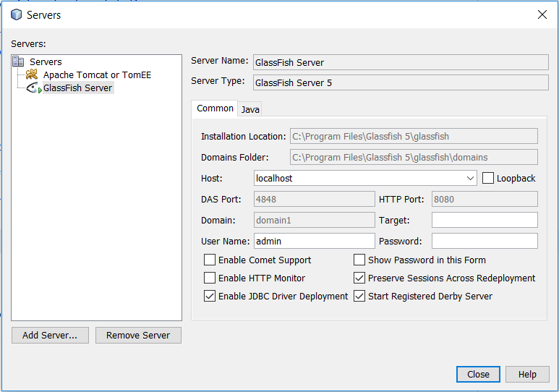Close the Servers dialog with X
The width and height of the screenshot is (559, 392).
pyautogui.click(x=542, y=14)
